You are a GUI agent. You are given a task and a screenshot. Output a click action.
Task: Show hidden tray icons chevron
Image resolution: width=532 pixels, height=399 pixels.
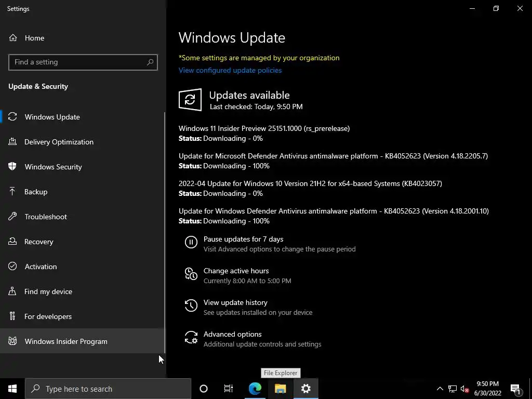pyautogui.click(x=440, y=389)
